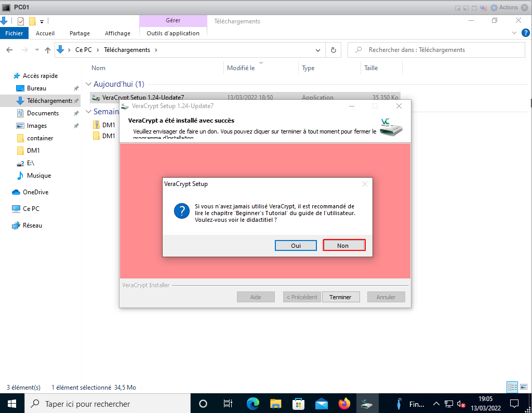Click Non to skip the tutorial
This screenshot has width=532, height=413.
tap(343, 245)
